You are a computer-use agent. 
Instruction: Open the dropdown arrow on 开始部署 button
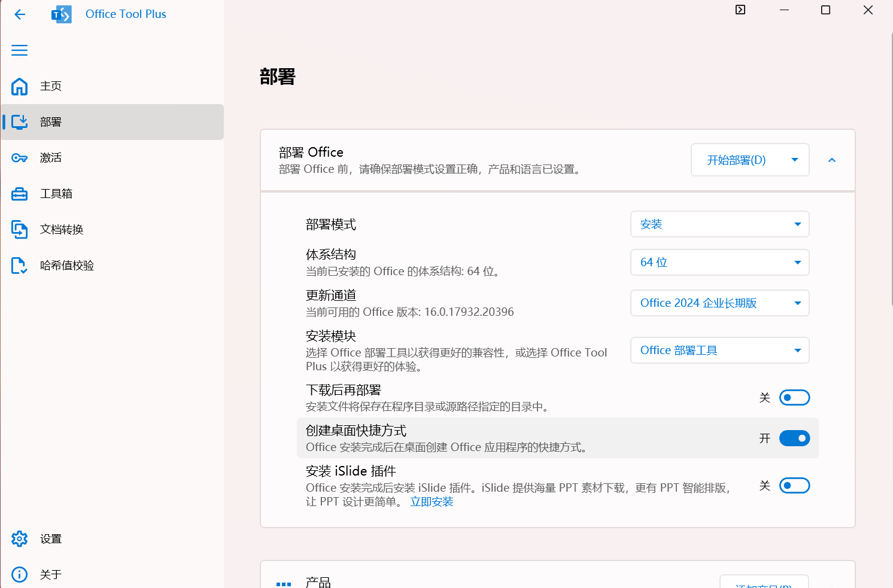coord(795,160)
